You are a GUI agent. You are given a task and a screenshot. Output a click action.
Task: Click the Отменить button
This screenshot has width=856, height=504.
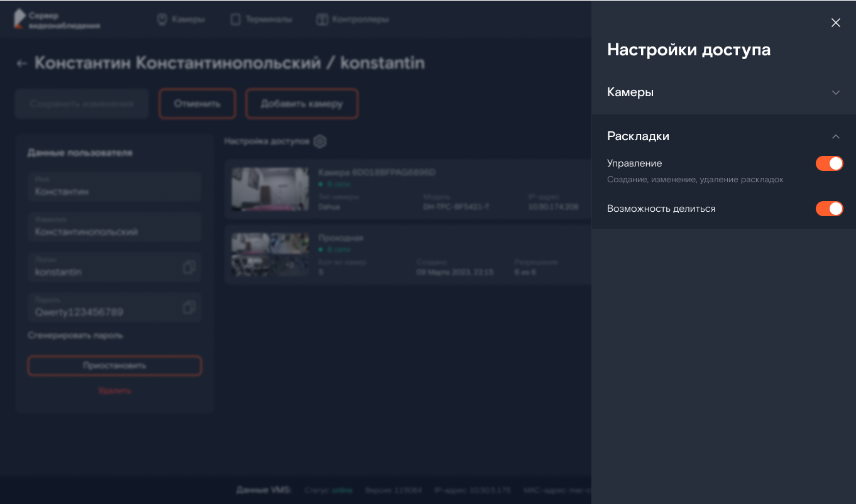[x=197, y=104]
